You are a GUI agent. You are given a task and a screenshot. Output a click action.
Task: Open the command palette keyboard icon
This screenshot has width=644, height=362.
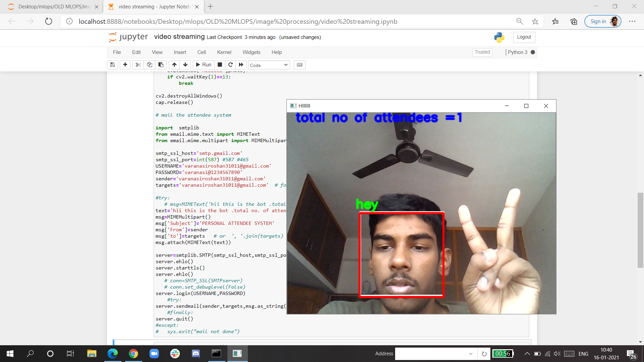[299, 65]
